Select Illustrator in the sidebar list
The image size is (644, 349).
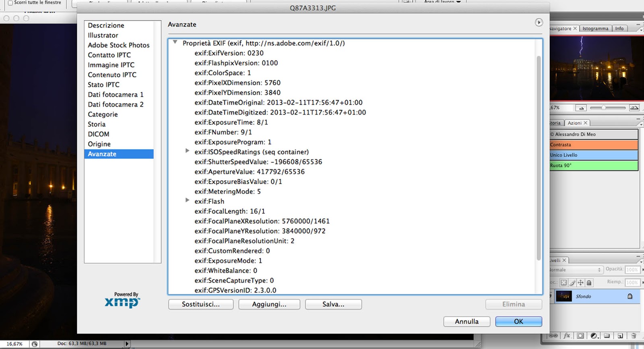tap(119, 35)
